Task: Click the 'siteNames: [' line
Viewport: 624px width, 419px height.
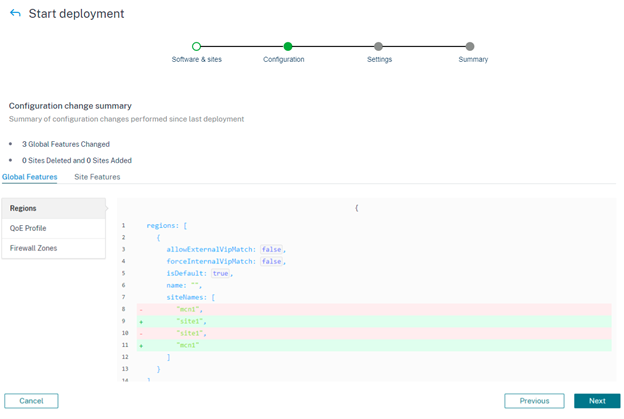Action: point(191,297)
